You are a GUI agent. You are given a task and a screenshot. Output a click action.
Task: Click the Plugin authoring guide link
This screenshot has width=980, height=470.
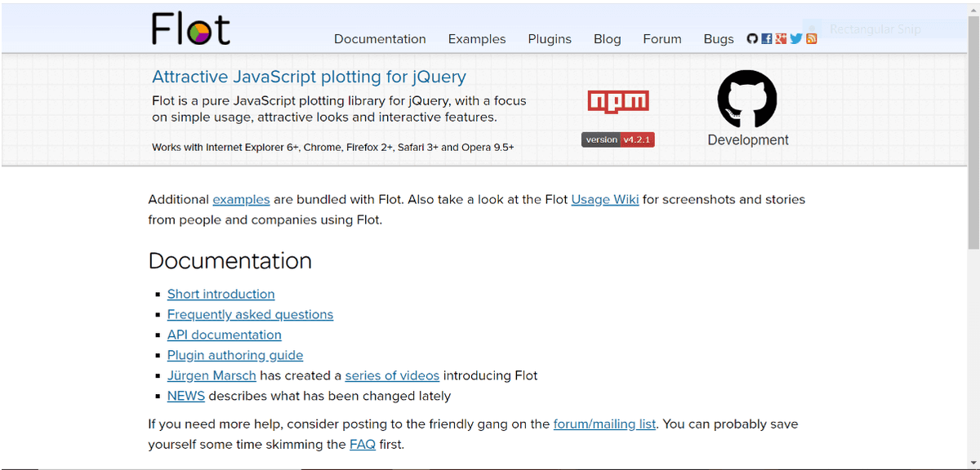pos(235,355)
